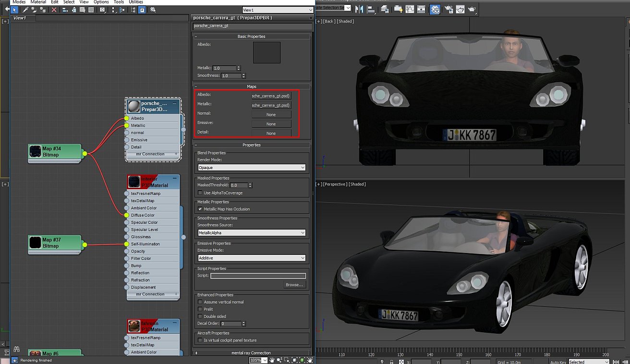Screen dimensions: 630x364
Task: Click the Script path input field
Action: coord(258,276)
